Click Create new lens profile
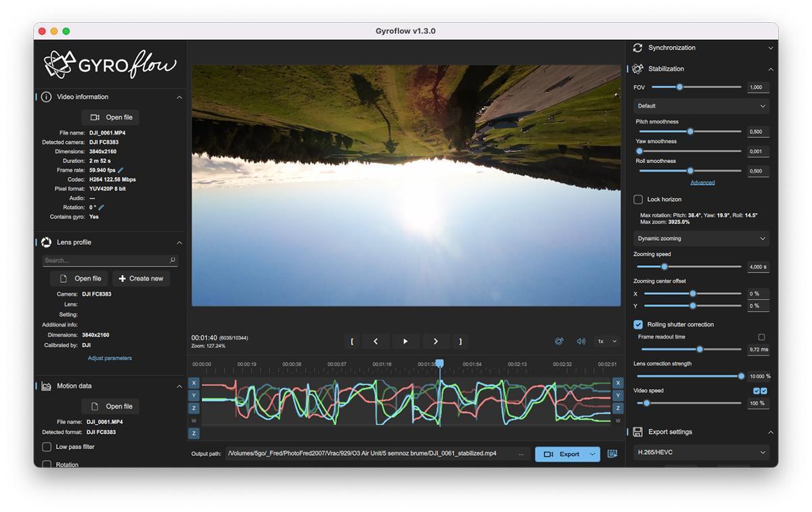Screen dimensions: 812x512 (141, 279)
